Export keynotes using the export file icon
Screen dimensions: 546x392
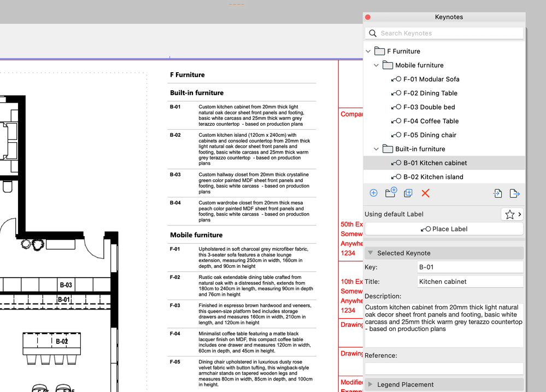(x=514, y=193)
